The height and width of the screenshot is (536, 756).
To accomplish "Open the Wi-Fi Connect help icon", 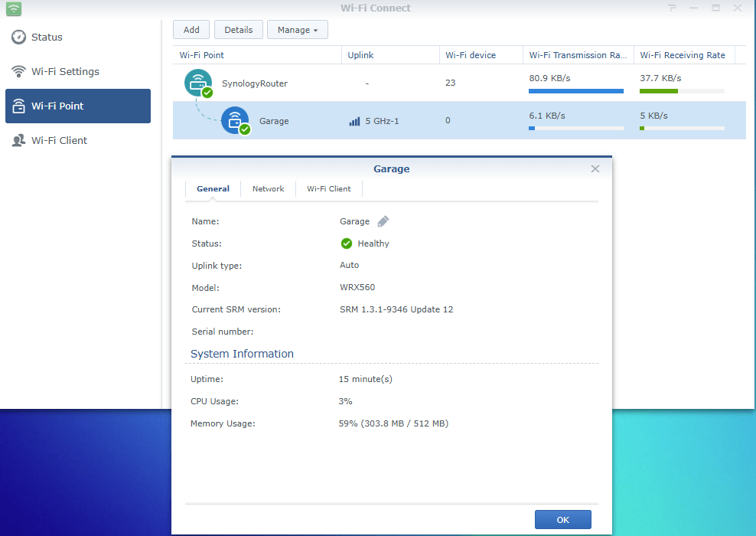I will (x=672, y=8).
